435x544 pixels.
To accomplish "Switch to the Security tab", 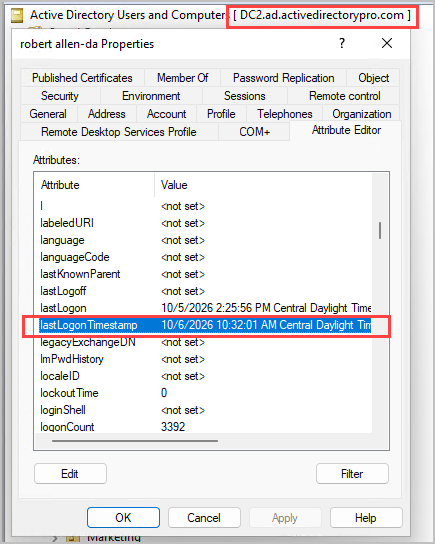I will (60, 96).
